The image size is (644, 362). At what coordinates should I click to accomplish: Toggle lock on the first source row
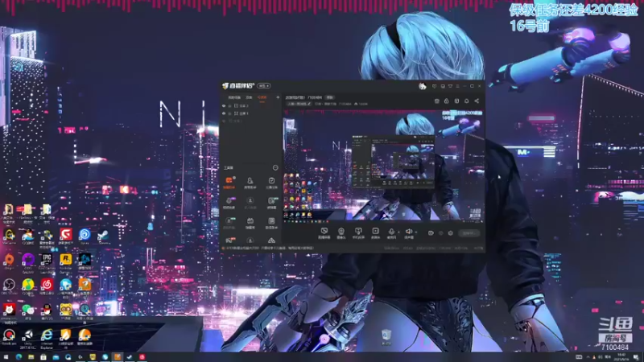point(229,106)
